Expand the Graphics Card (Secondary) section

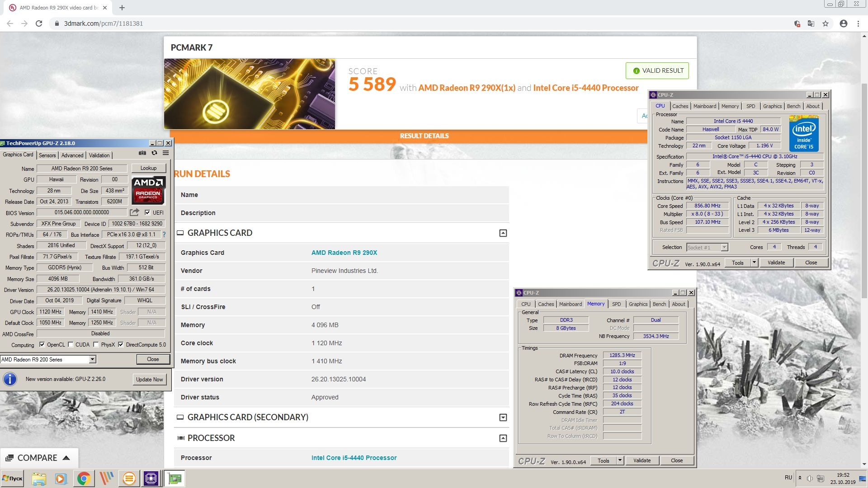(x=503, y=418)
